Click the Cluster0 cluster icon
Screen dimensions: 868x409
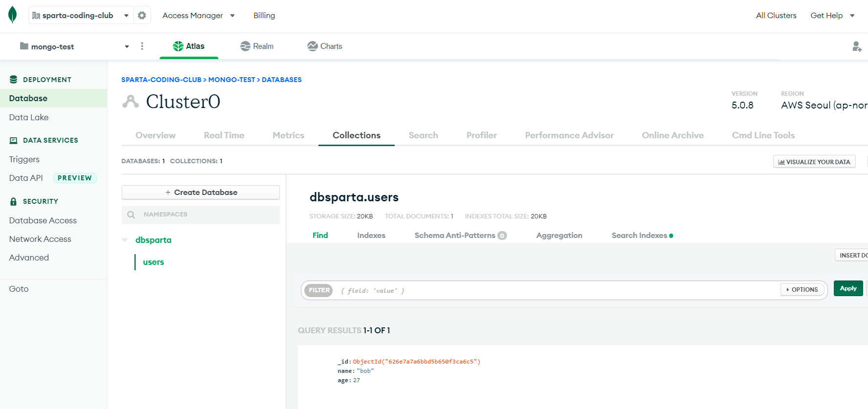[130, 101]
